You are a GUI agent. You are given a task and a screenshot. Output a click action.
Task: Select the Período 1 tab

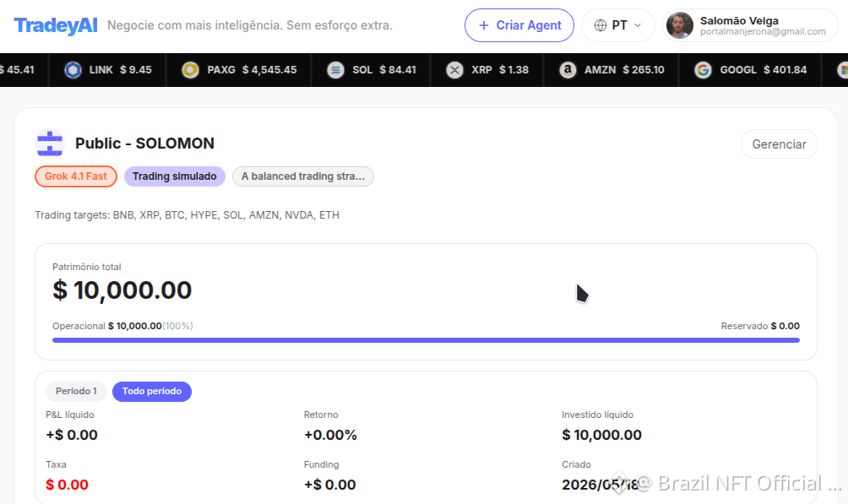pos(76,391)
